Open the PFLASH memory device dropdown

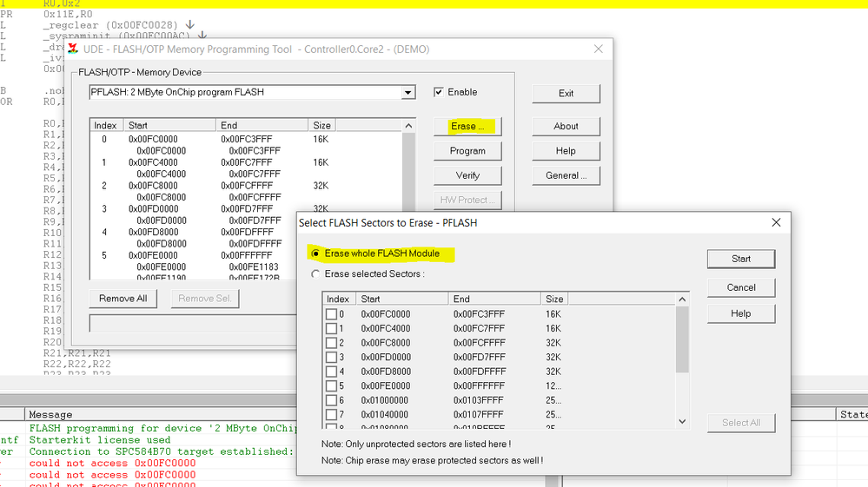[x=408, y=92]
